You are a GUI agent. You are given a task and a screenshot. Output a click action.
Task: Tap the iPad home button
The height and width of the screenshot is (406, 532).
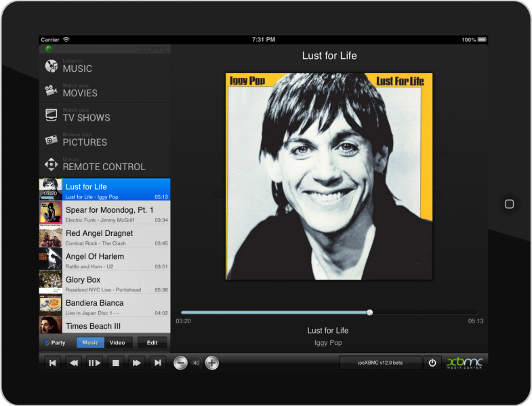[x=509, y=204]
